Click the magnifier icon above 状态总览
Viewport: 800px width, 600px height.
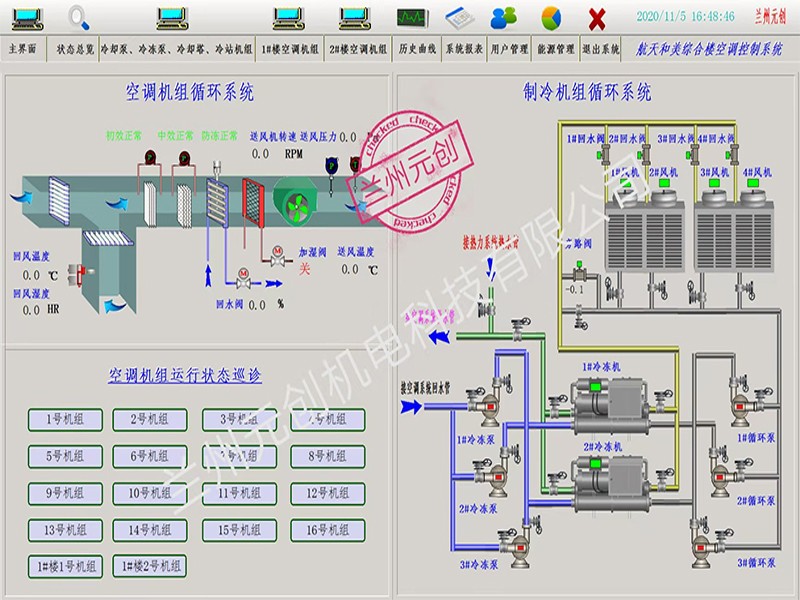coord(79,18)
